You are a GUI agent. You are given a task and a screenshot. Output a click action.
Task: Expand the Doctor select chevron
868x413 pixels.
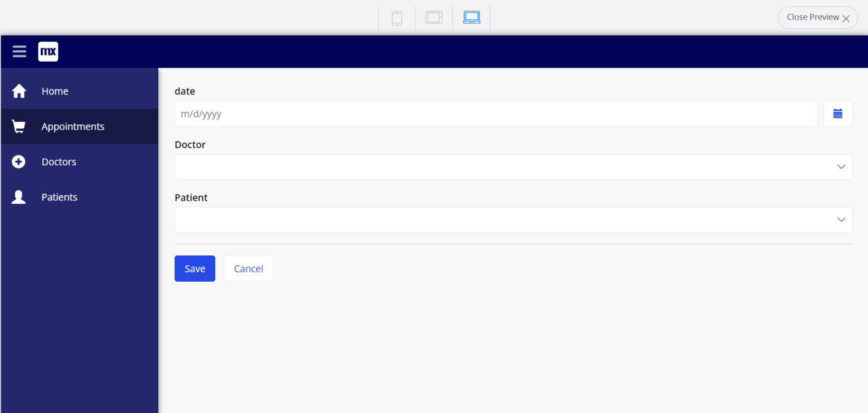(841, 166)
